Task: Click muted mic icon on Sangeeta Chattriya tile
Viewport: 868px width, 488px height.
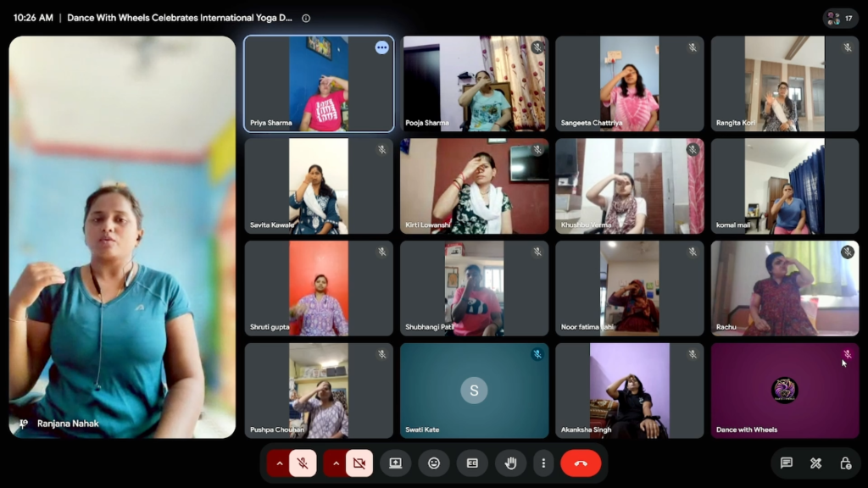Action: pos(693,47)
